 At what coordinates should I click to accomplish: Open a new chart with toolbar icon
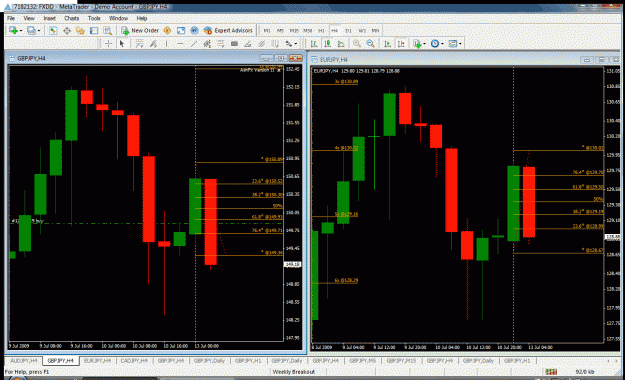click(x=13, y=30)
